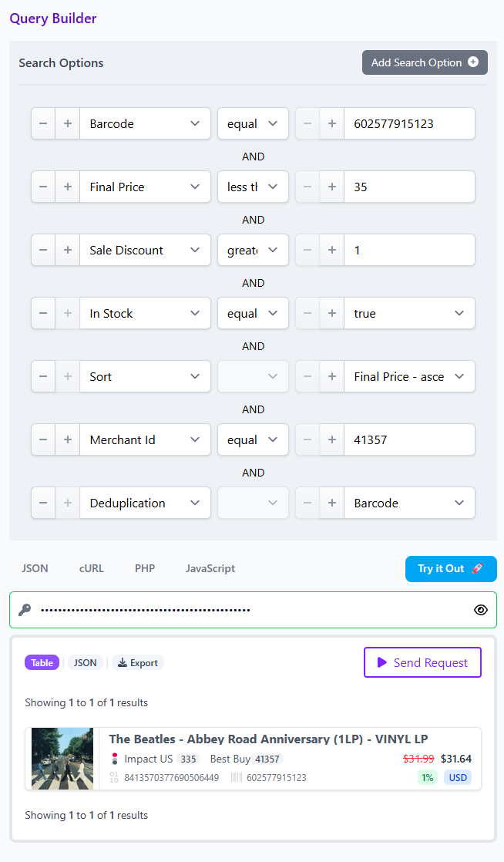This screenshot has width=504, height=862.
Task: Switch to the JavaScript tab
Action: 210,568
